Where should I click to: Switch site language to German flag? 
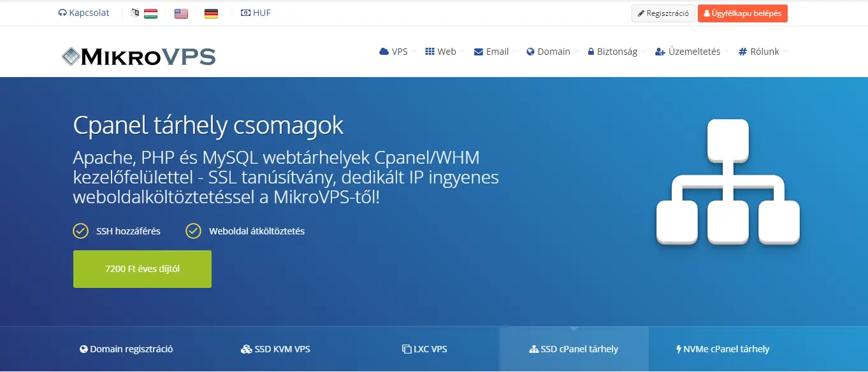tap(211, 13)
